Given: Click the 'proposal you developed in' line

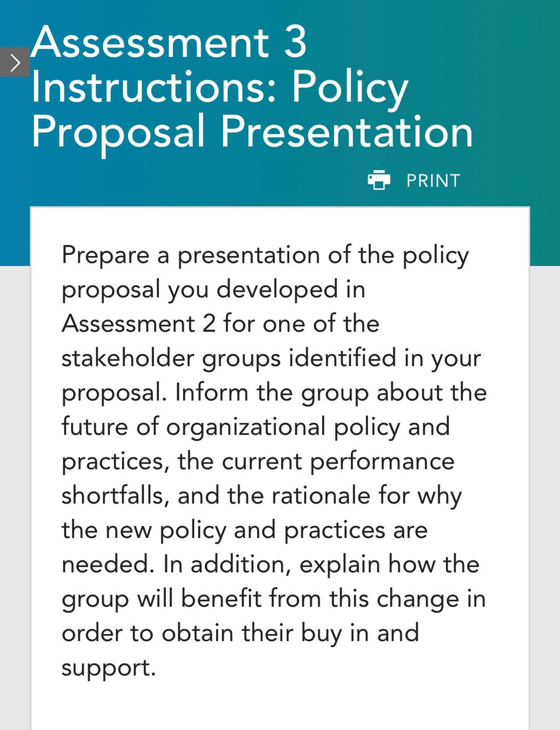Looking at the screenshot, I should pos(213,289).
